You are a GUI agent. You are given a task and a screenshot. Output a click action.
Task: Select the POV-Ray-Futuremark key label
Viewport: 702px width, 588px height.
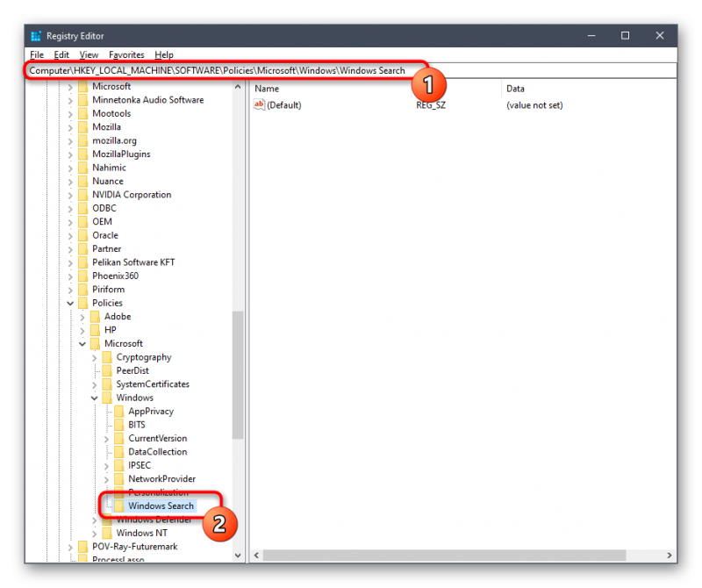[x=135, y=547]
